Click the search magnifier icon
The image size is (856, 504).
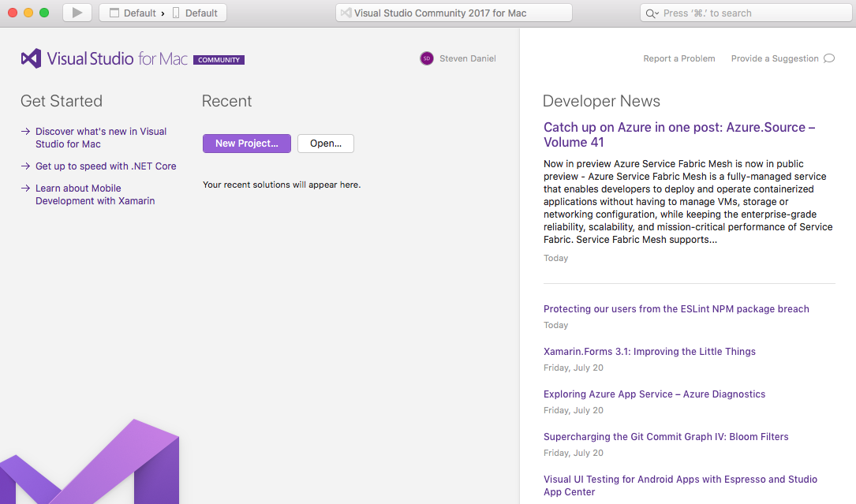click(652, 13)
